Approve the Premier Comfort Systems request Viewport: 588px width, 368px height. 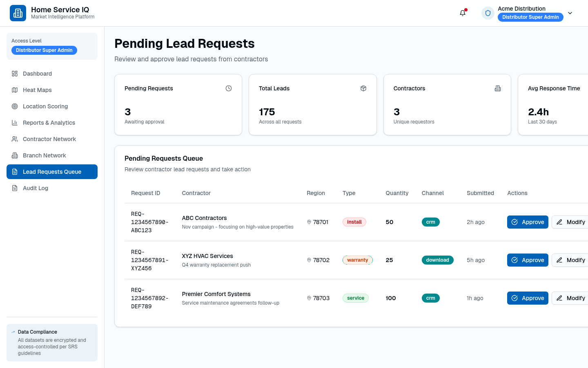pyautogui.click(x=528, y=298)
